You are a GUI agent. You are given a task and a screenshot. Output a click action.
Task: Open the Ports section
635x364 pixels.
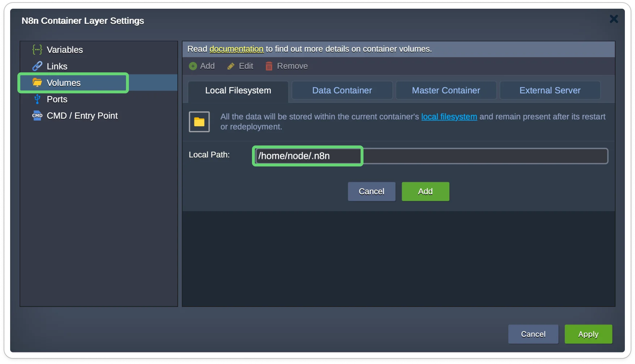99,99
